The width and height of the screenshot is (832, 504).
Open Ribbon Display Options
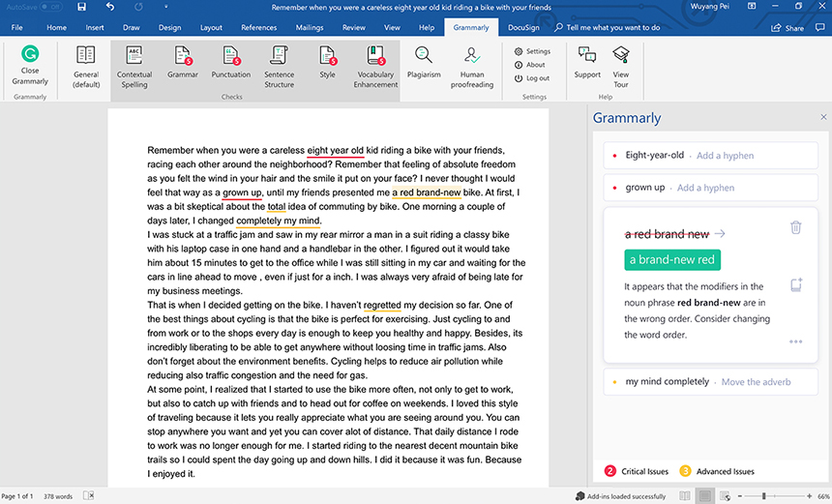coord(752,7)
